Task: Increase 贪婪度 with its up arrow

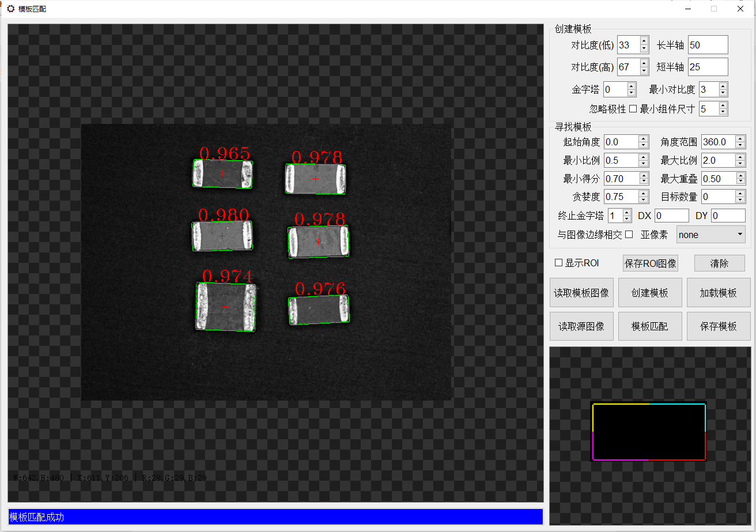Action: (644, 193)
